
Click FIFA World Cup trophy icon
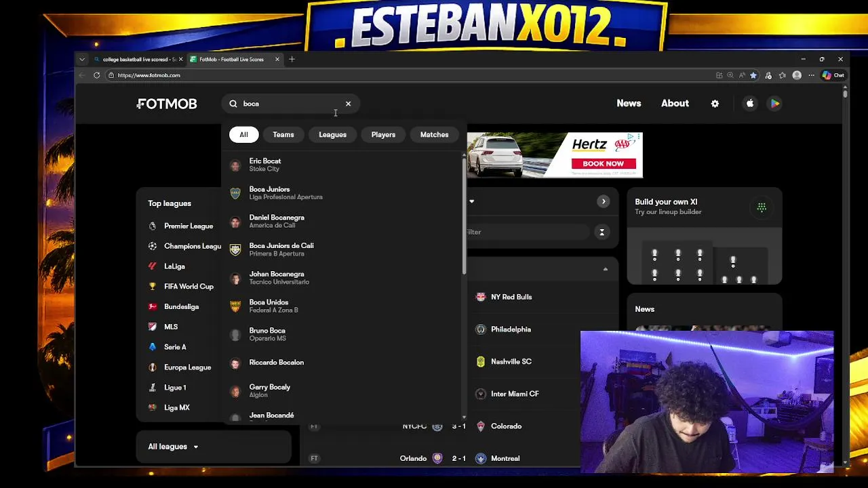coord(153,287)
